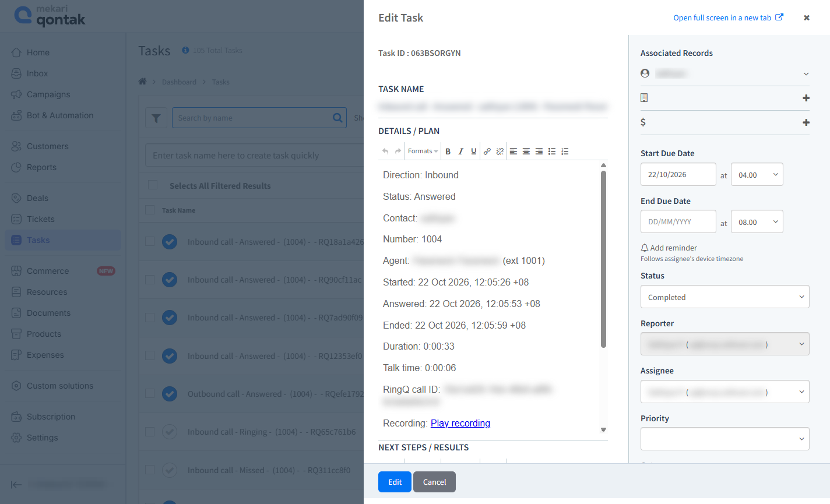Go to Deals in the sidebar
Viewport: 830px width, 504px height.
pos(37,198)
